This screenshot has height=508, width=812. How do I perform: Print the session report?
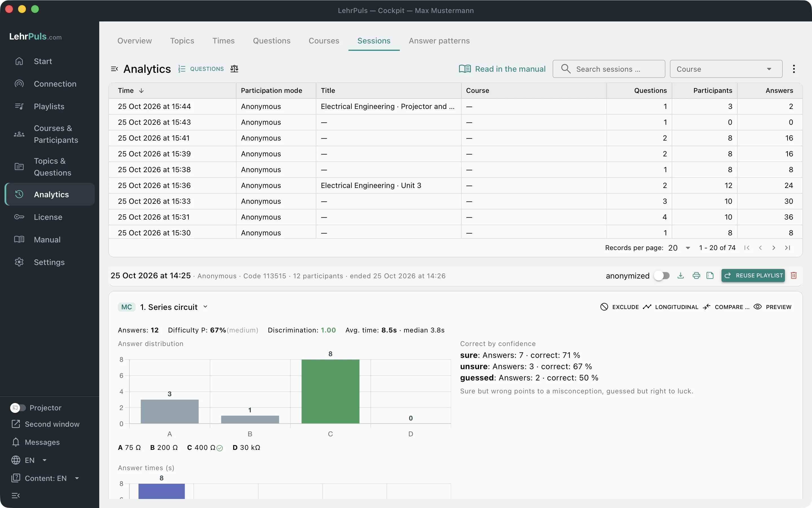(696, 275)
